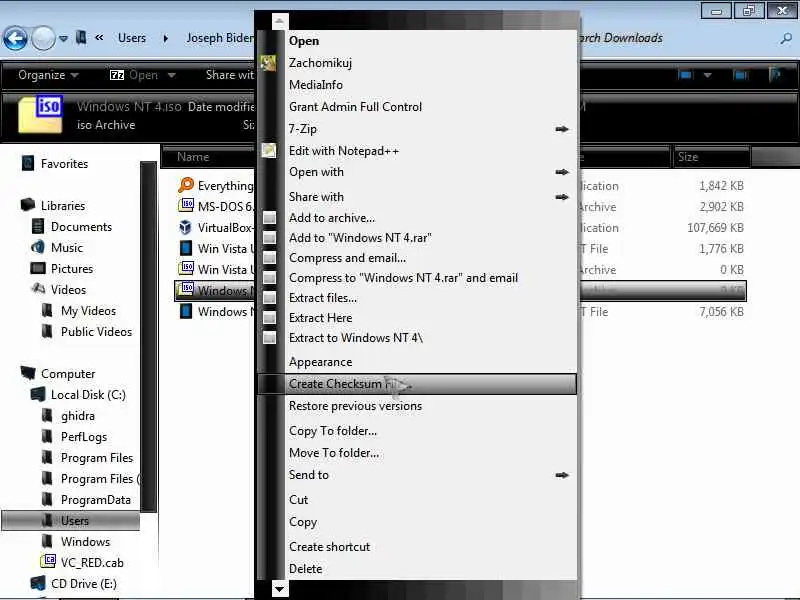Click the Forward navigation round button
The width and height of the screenshot is (800, 600).
point(43,38)
